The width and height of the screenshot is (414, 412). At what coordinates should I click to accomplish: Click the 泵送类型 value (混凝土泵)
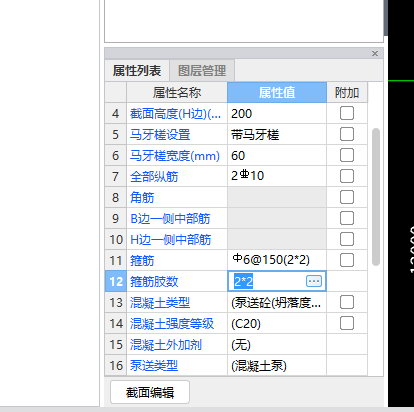[277, 365]
